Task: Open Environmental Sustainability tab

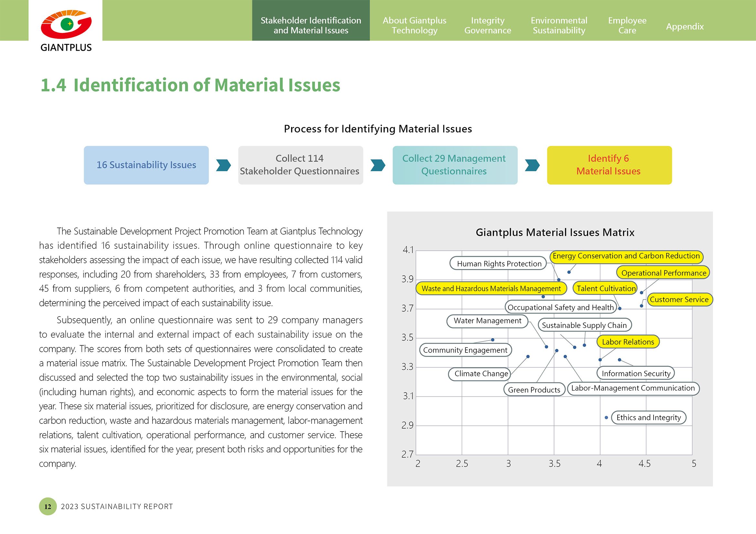Action: pos(559,25)
